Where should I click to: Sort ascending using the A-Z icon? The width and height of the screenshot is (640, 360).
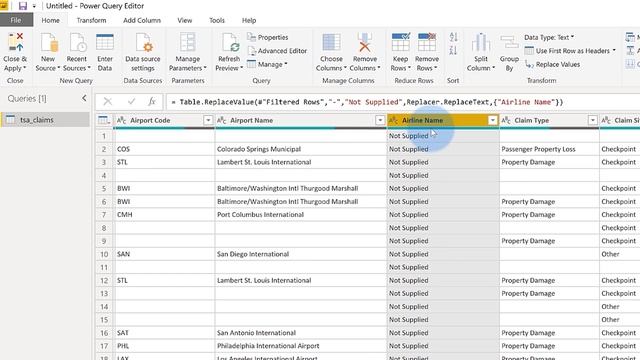453,37
